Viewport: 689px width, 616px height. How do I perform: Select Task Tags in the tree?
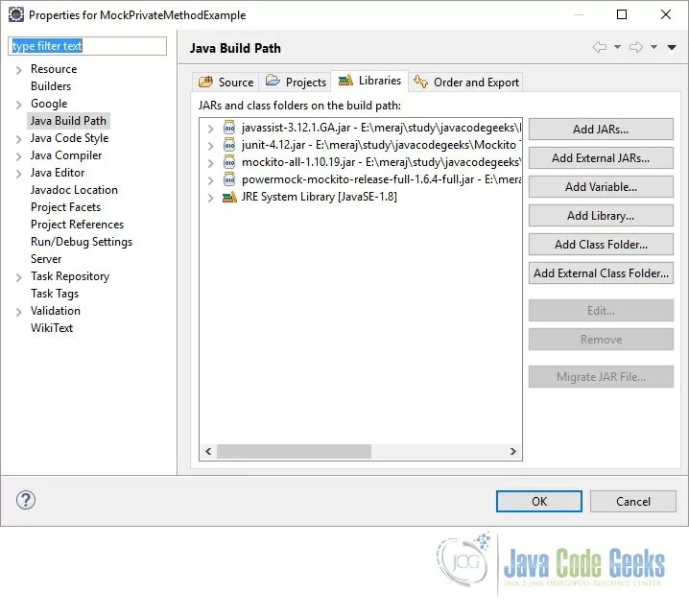coord(55,294)
